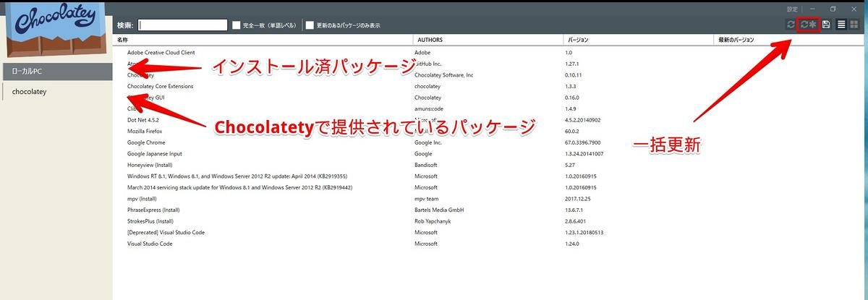Toggle 完全一致（単語レベル） checkbox
This screenshot has width=868, height=300.
(x=236, y=25)
